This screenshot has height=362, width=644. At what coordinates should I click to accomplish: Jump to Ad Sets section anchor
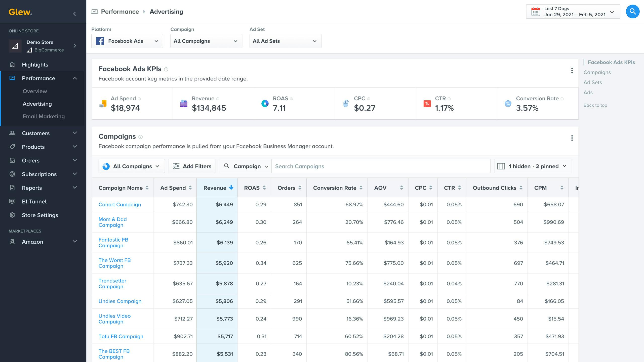pyautogui.click(x=593, y=82)
